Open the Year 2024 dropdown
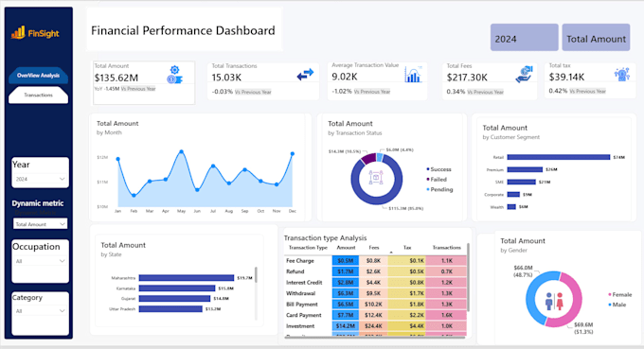This screenshot has width=644, height=349. (x=40, y=179)
